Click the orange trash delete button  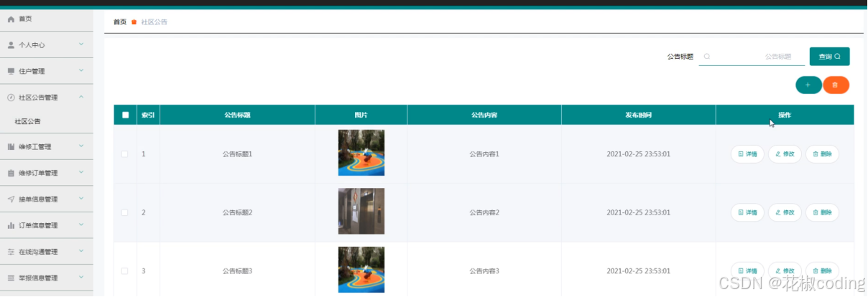836,85
